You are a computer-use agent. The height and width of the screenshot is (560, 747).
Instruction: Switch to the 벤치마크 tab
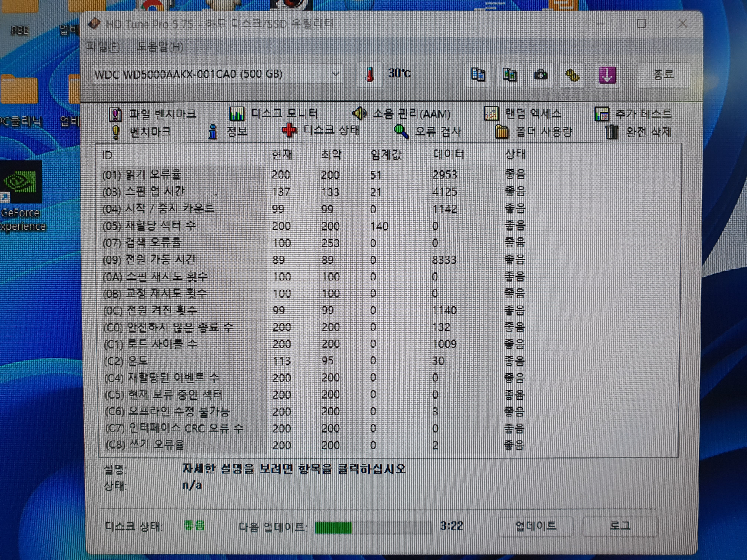pos(141,132)
